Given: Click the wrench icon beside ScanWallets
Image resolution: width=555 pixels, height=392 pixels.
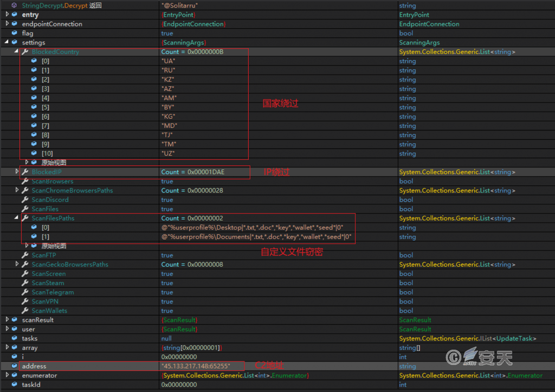Looking at the screenshot, I should pos(25,311).
